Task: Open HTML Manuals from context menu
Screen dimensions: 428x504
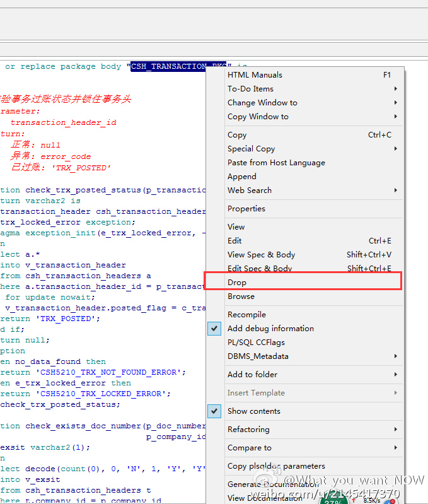Action: pyautogui.click(x=304, y=75)
